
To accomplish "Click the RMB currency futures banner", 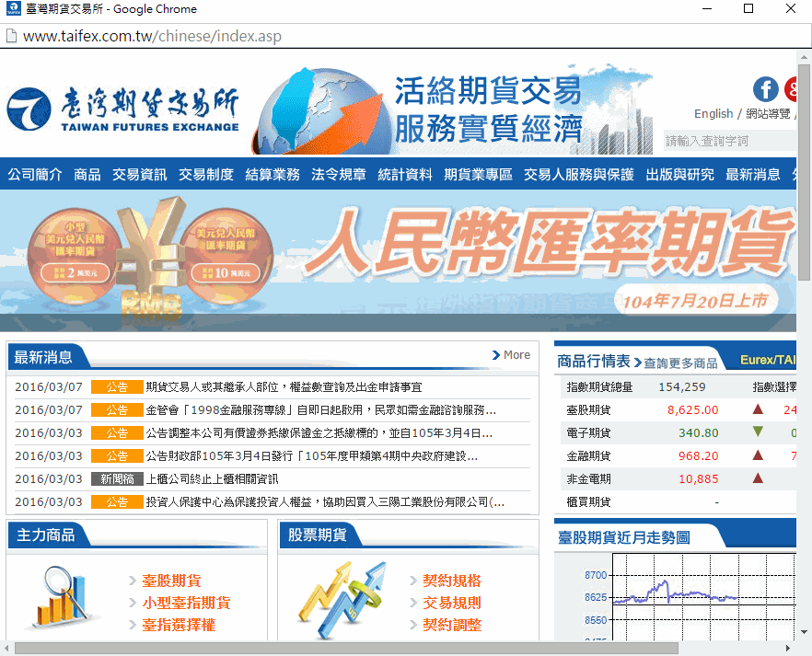I will [x=398, y=259].
